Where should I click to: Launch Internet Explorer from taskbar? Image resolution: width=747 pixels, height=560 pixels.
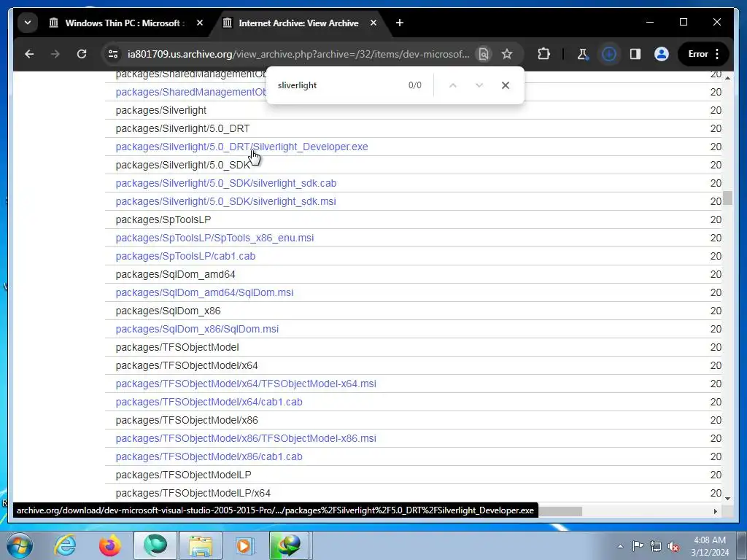65,545
